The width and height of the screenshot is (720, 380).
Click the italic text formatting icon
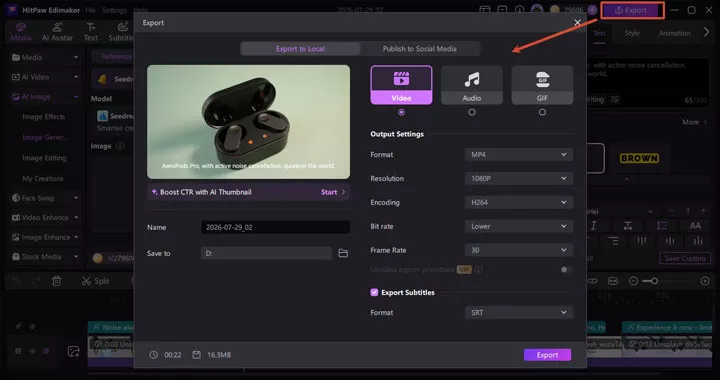coord(593,225)
